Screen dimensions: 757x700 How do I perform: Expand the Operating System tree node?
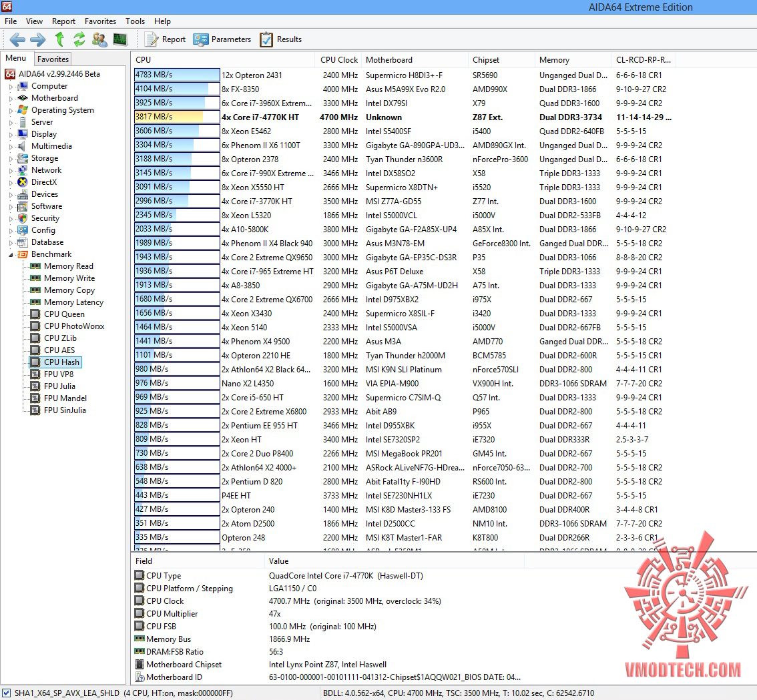(11, 111)
